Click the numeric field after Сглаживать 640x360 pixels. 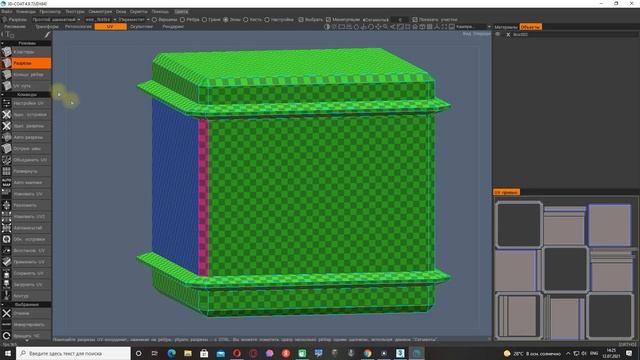pos(400,20)
